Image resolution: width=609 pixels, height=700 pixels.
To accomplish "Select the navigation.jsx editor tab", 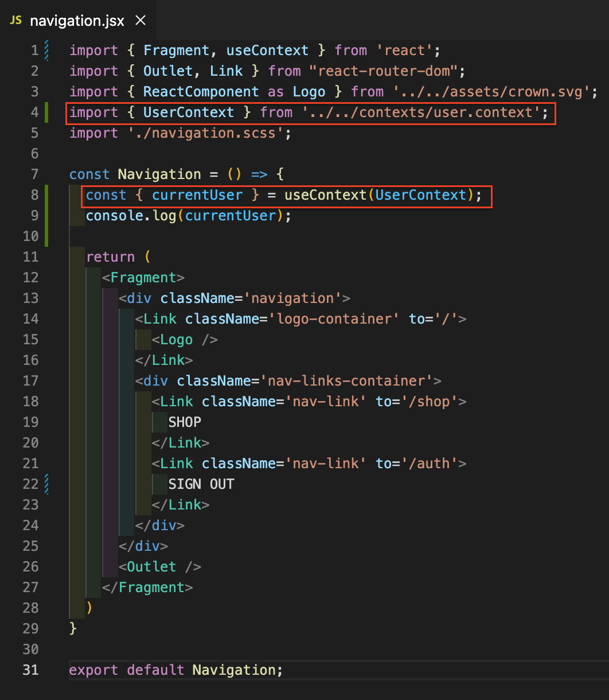I will pyautogui.click(x=78, y=21).
